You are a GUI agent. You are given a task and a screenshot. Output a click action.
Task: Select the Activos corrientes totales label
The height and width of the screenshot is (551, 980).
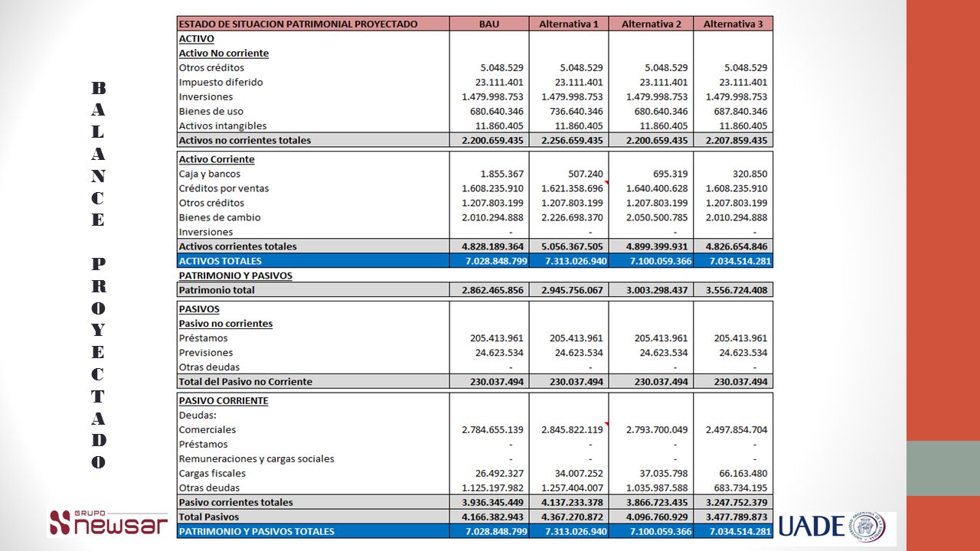tap(237, 246)
